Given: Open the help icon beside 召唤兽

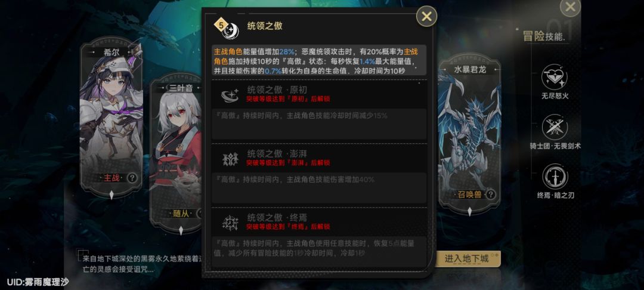Looking at the screenshot, I should click(490, 195).
